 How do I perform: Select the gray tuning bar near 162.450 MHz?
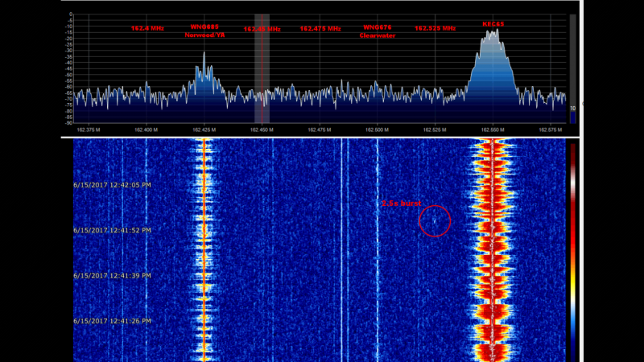[262, 68]
